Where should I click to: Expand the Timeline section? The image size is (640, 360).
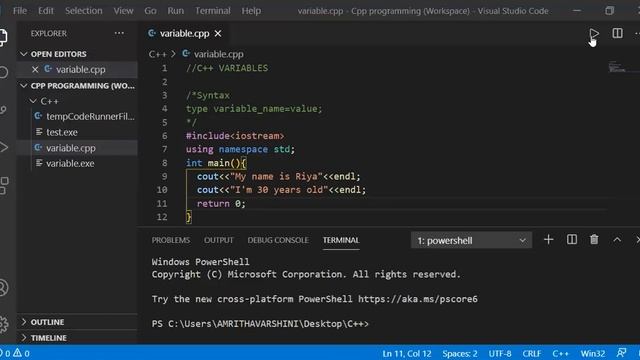(x=44, y=338)
